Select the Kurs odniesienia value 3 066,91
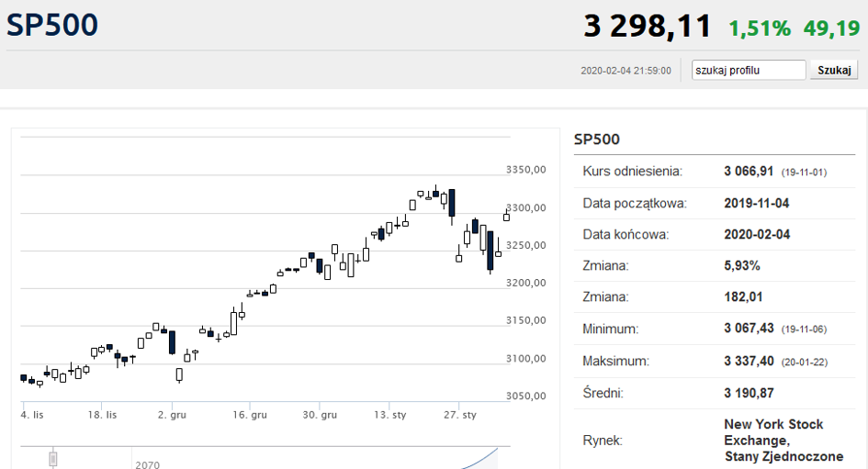868x469 pixels. click(750, 172)
